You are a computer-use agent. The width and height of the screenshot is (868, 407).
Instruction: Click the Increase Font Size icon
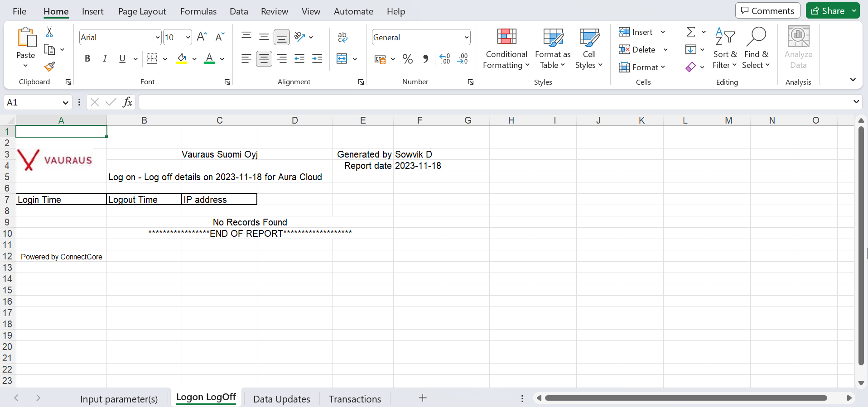202,37
